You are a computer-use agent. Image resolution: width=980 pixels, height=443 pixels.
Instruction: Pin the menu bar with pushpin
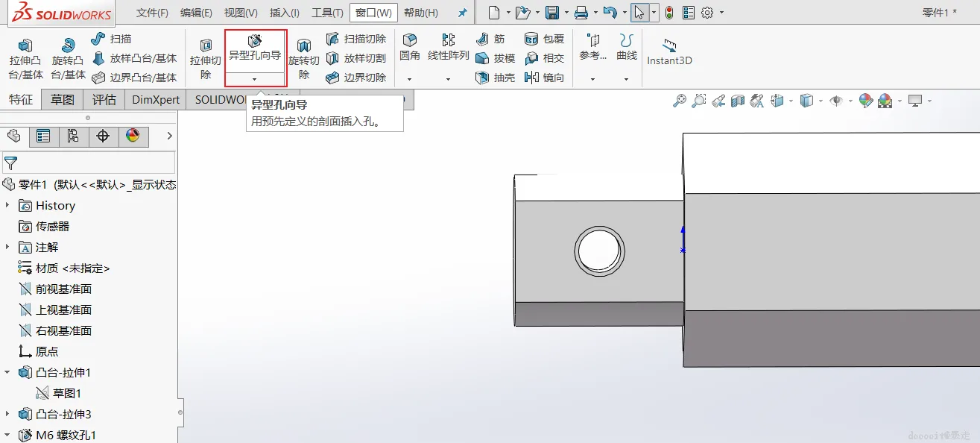click(463, 13)
